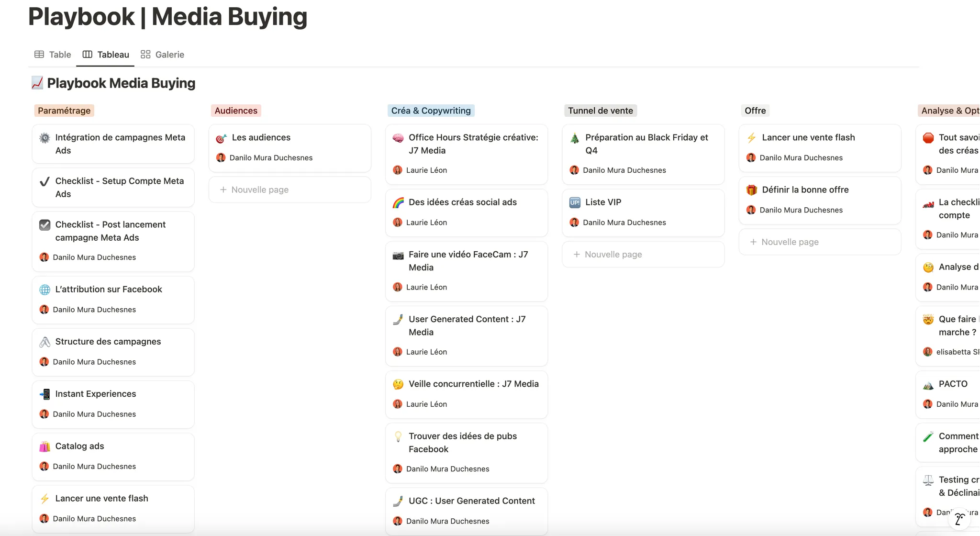Click the Créa & Copywriting column label
Viewport: 980px width, 536px height.
[x=431, y=111]
